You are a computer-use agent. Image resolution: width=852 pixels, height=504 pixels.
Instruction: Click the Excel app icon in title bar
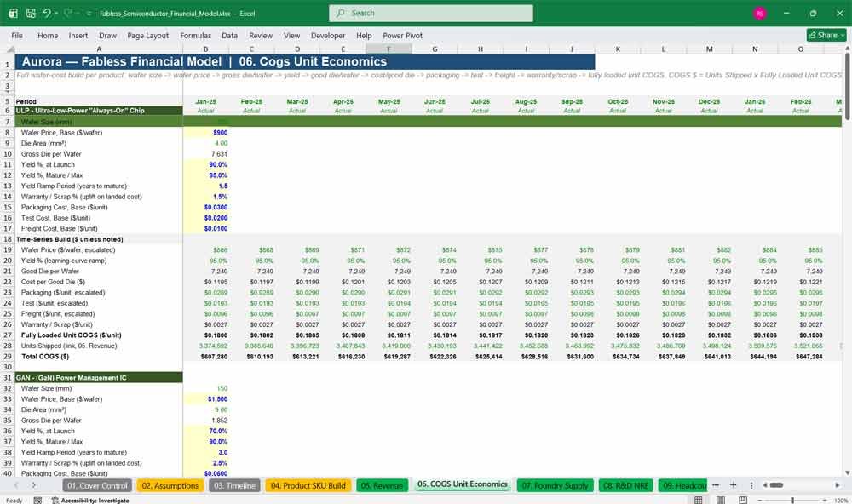point(13,13)
